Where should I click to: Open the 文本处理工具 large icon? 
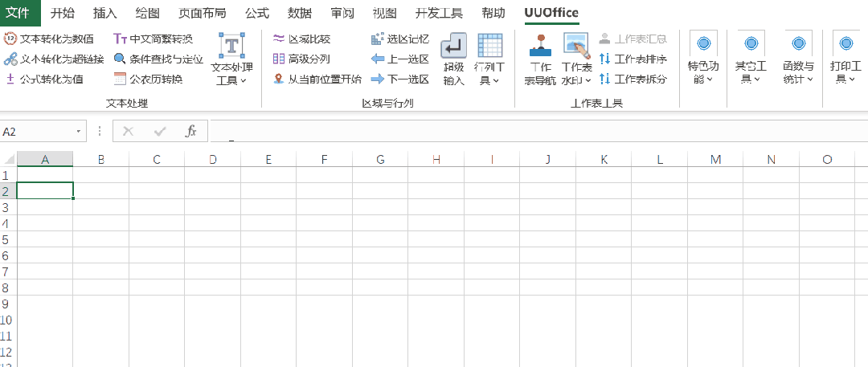point(232,46)
